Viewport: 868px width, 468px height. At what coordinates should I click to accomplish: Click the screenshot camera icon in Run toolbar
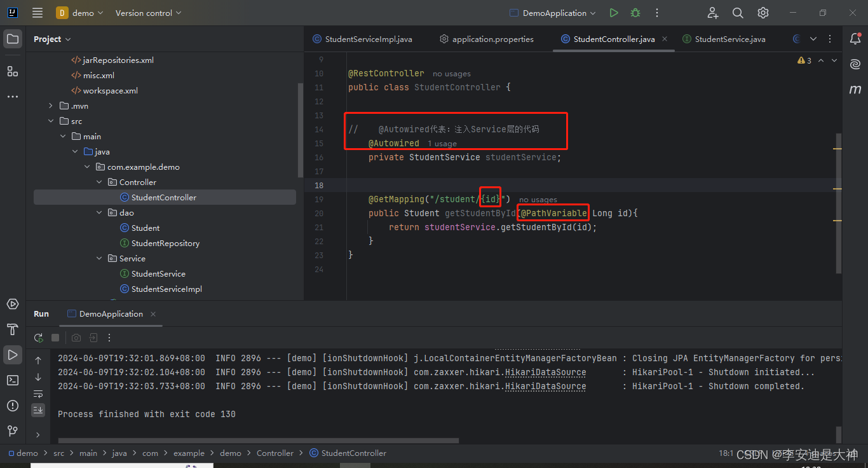pos(76,338)
